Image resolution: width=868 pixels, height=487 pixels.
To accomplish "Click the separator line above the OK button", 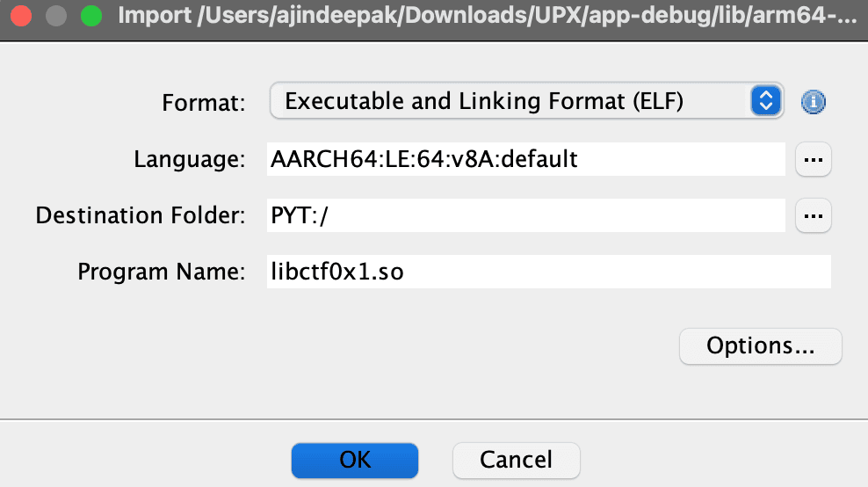I will [x=434, y=419].
